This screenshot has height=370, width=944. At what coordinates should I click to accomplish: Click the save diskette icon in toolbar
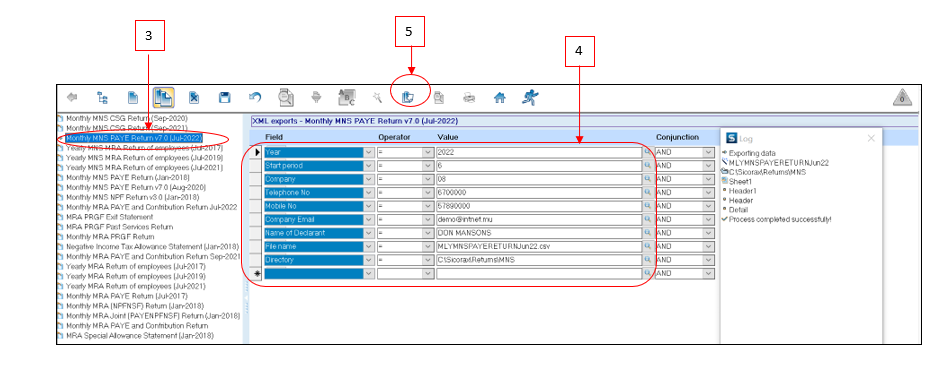225,97
